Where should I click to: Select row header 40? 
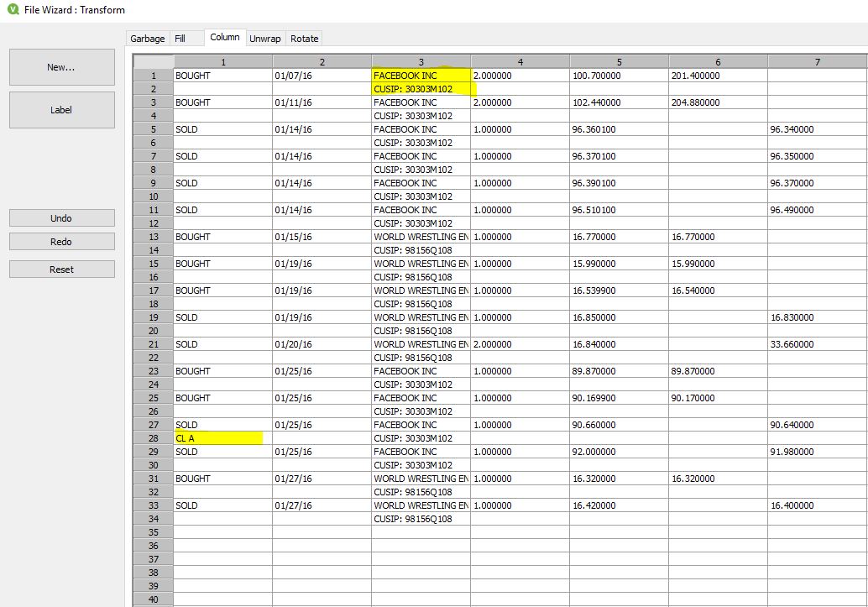(x=154, y=599)
